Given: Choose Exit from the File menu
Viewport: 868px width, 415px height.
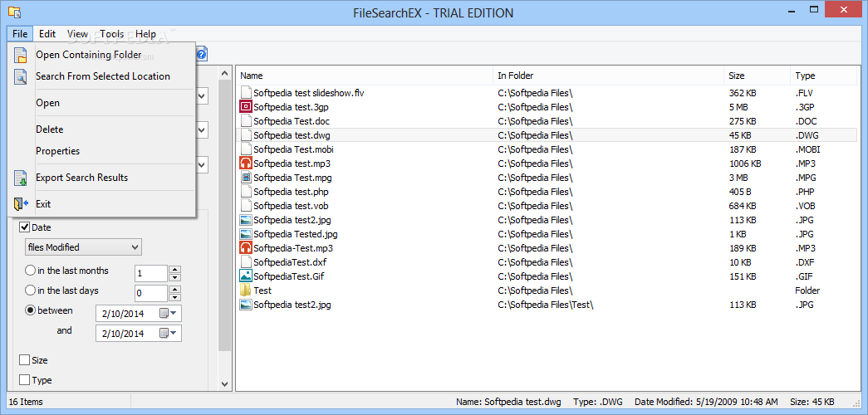Looking at the screenshot, I should tap(102, 204).
